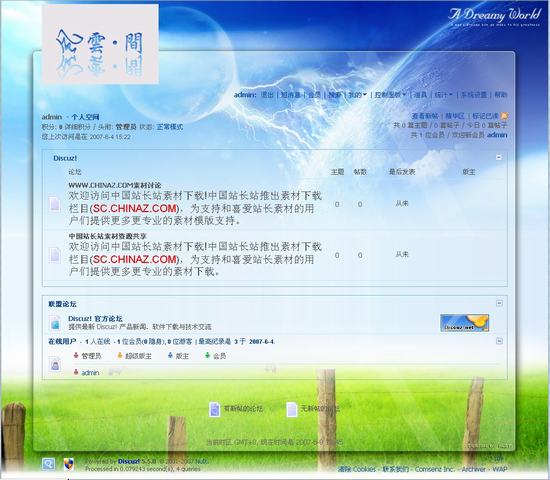The image size is (550, 480).
Task: Click 联系我们 in the footer
Action: [x=396, y=469]
